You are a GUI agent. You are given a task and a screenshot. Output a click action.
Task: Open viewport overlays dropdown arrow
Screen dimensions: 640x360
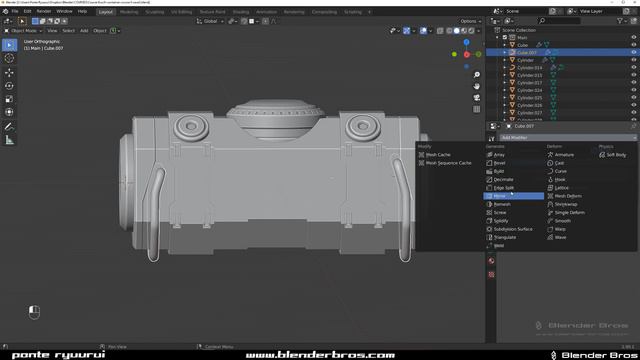431,31
